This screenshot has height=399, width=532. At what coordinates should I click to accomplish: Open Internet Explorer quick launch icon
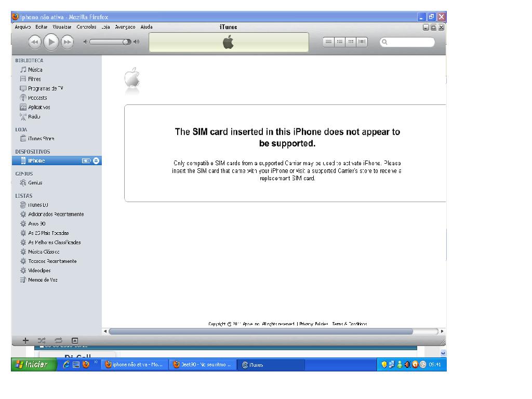tap(66, 364)
